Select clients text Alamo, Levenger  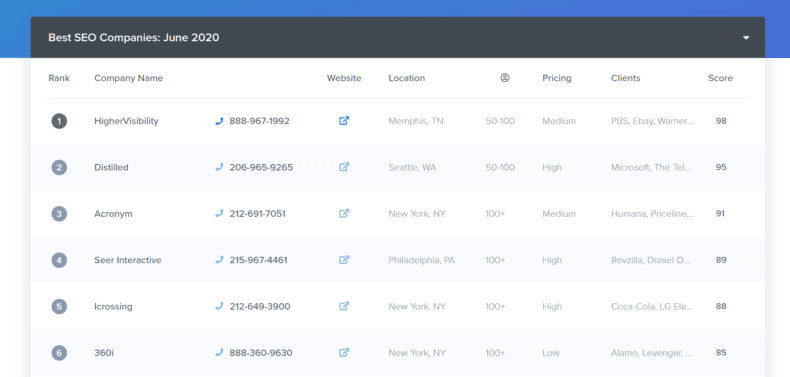click(x=651, y=353)
